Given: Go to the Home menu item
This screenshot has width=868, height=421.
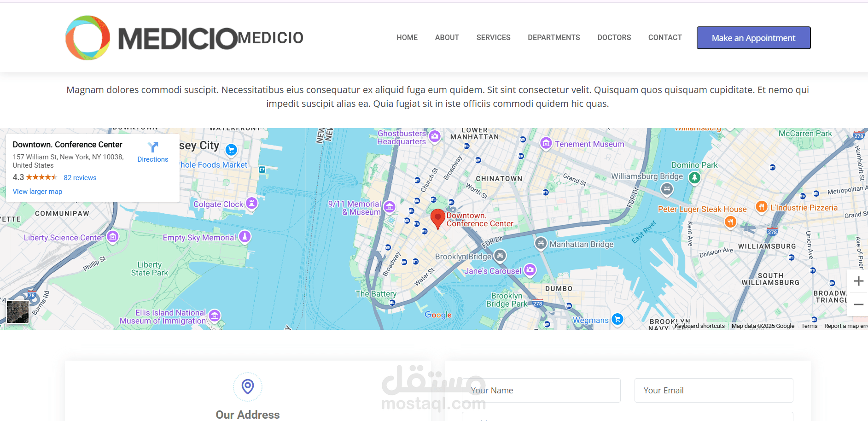Looking at the screenshot, I should (x=407, y=37).
